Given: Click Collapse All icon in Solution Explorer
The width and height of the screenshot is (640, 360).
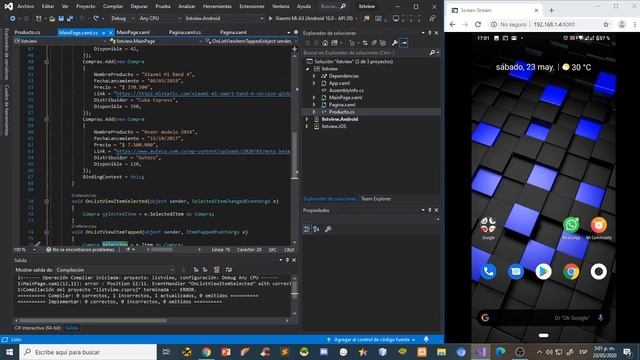Looking at the screenshot, I should (374, 43).
